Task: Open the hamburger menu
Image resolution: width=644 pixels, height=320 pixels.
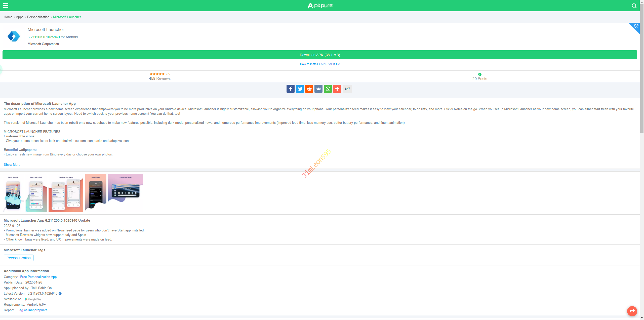Action: [x=6, y=6]
